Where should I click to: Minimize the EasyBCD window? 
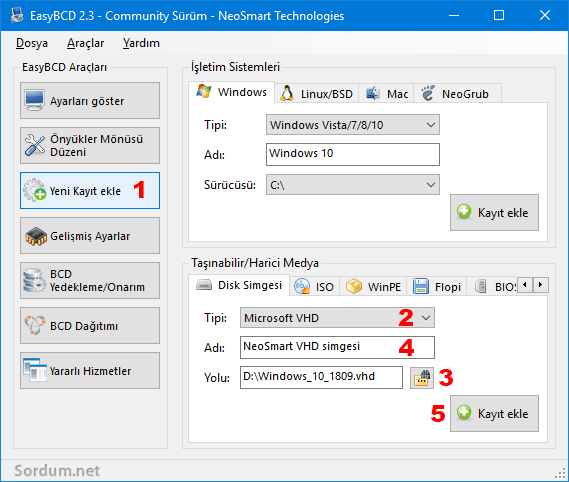click(x=454, y=15)
